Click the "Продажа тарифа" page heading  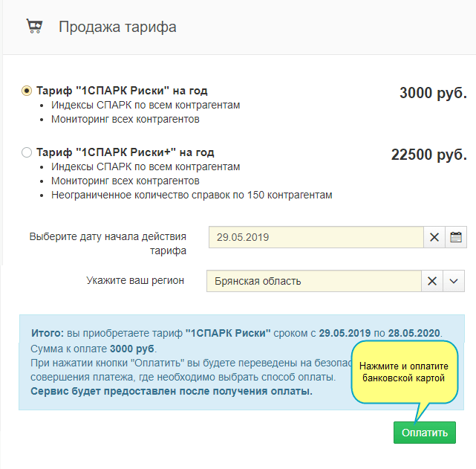click(117, 28)
